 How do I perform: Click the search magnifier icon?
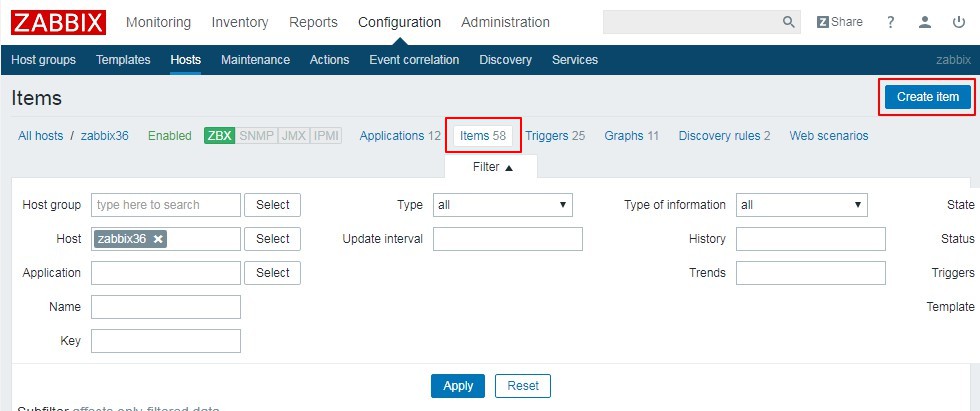[x=789, y=22]
